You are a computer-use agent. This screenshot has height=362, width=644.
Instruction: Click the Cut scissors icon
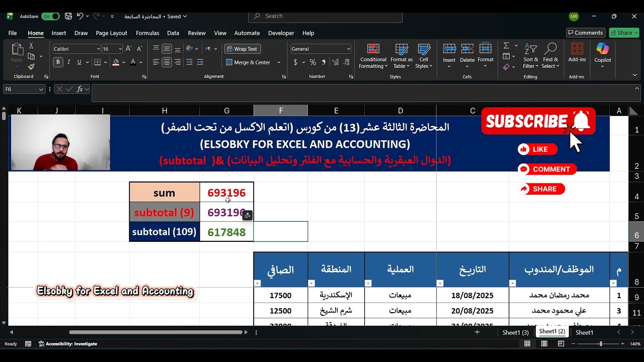31,47
